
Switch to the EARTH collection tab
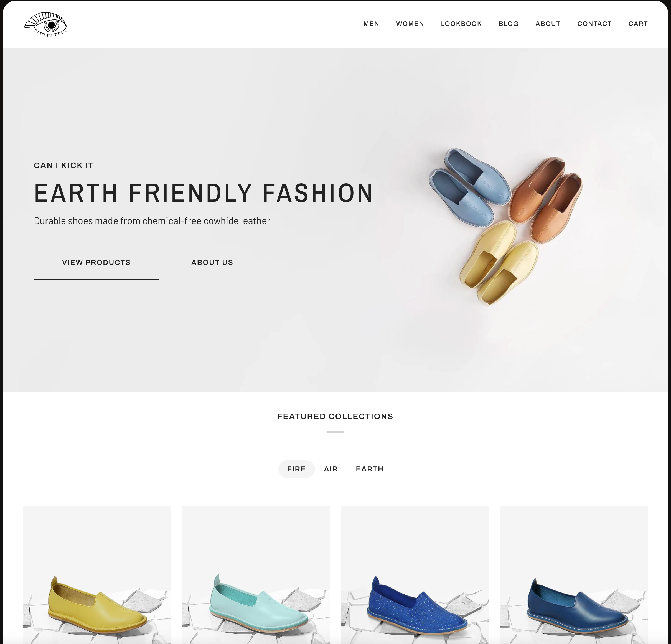369,469
